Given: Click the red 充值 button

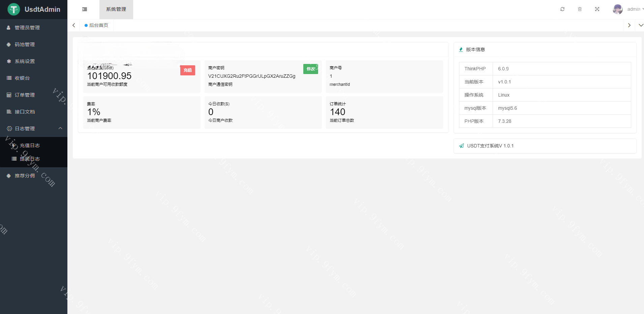Looking at the screenshot, I should (187, 70).
